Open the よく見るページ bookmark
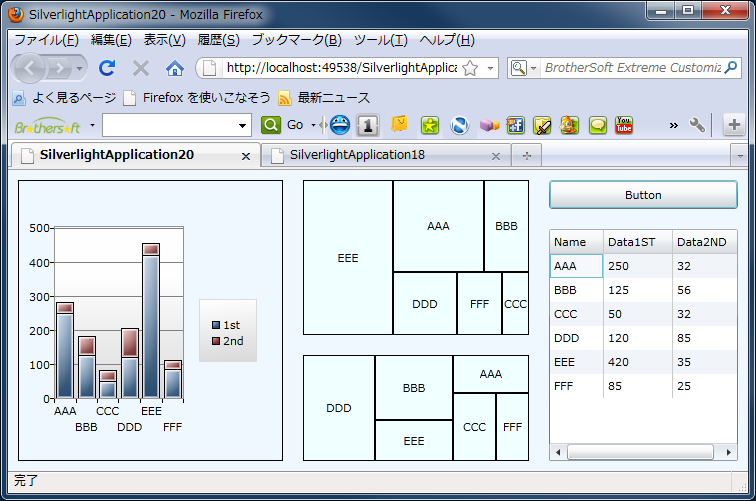Viewport: 756px width, 501px height. (x=65, y=98)
